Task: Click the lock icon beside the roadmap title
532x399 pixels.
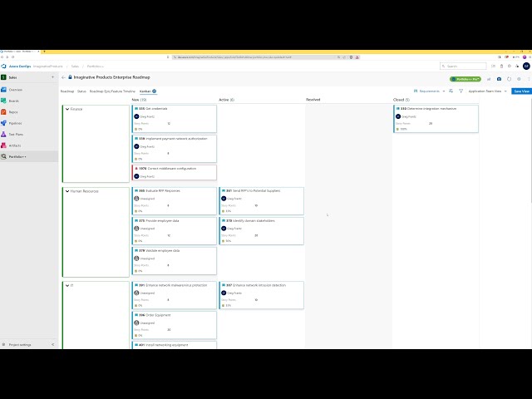Action: [70, 77]
